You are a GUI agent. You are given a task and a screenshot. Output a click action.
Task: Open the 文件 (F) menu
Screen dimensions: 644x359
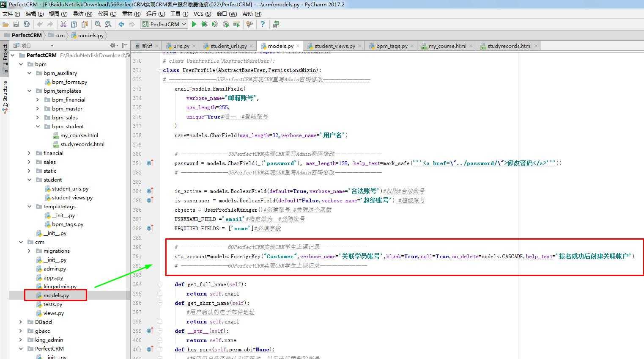coord(11,14)
